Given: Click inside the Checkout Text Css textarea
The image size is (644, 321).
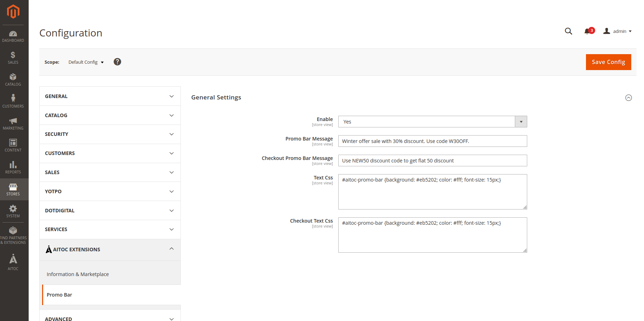Looking at the screenshot, I should (x=432, y=235).
